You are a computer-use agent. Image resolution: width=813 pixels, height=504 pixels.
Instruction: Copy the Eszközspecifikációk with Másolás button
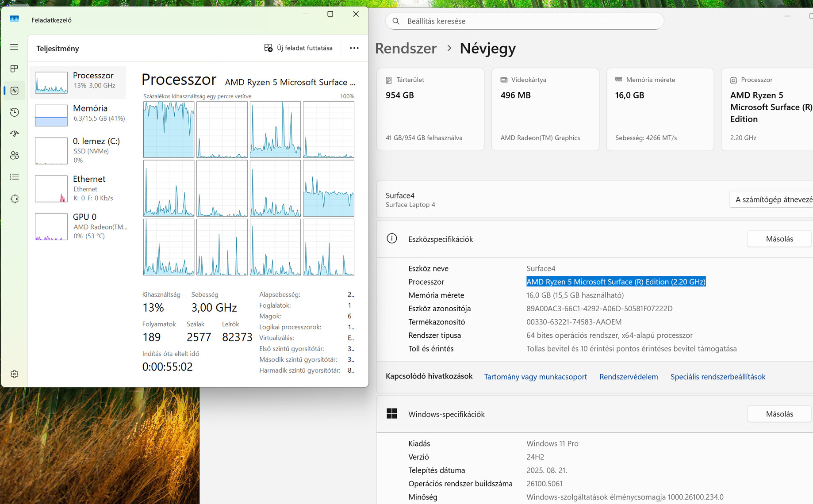click(779, 239)
